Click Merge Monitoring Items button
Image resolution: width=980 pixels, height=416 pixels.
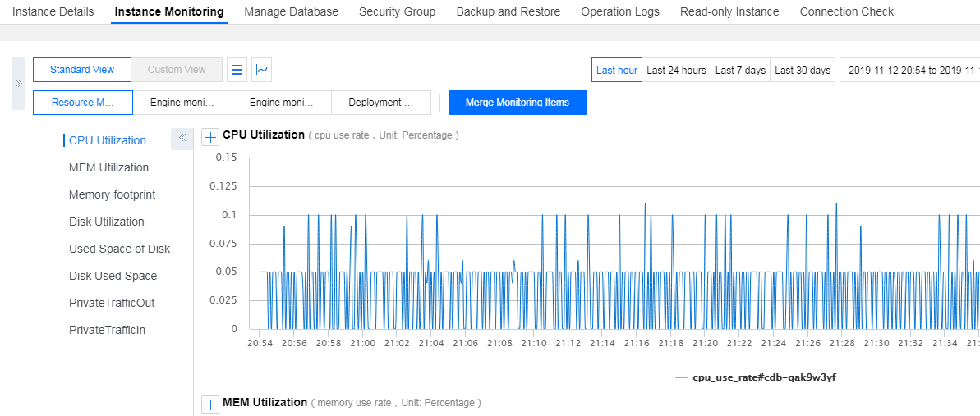click(518, 103)
